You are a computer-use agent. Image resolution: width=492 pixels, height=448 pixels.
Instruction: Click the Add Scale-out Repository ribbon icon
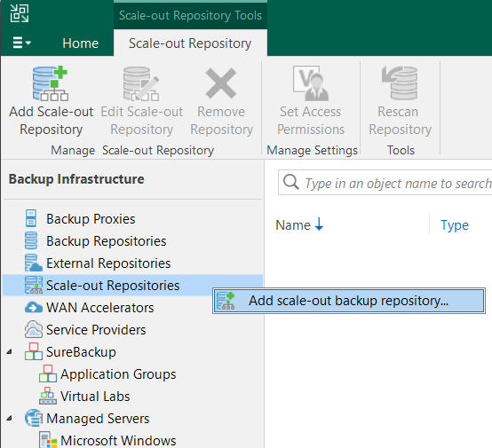point(51,83)
